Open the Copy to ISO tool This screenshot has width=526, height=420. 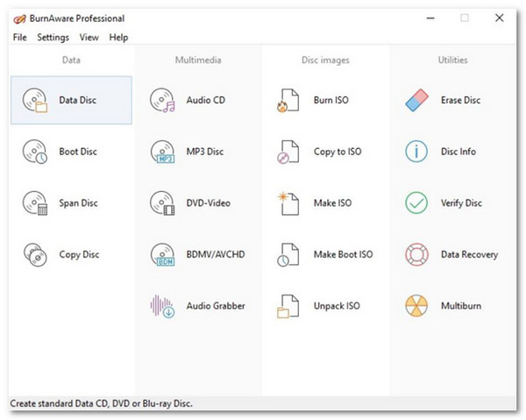coord(325,152)
